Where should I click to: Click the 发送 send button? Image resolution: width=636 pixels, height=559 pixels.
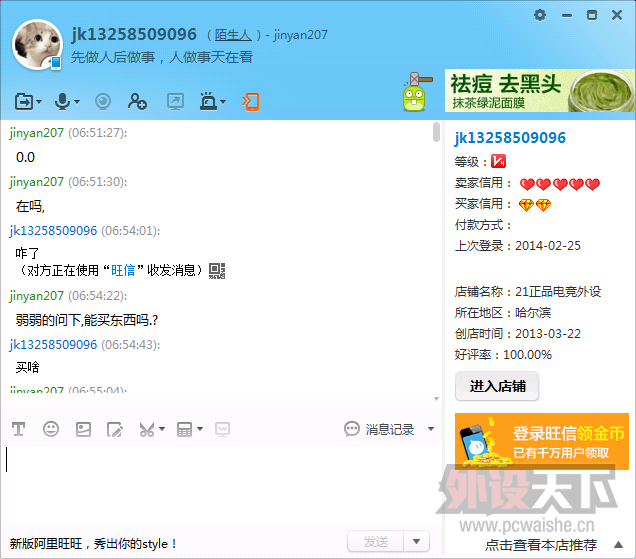click(376, 542)
